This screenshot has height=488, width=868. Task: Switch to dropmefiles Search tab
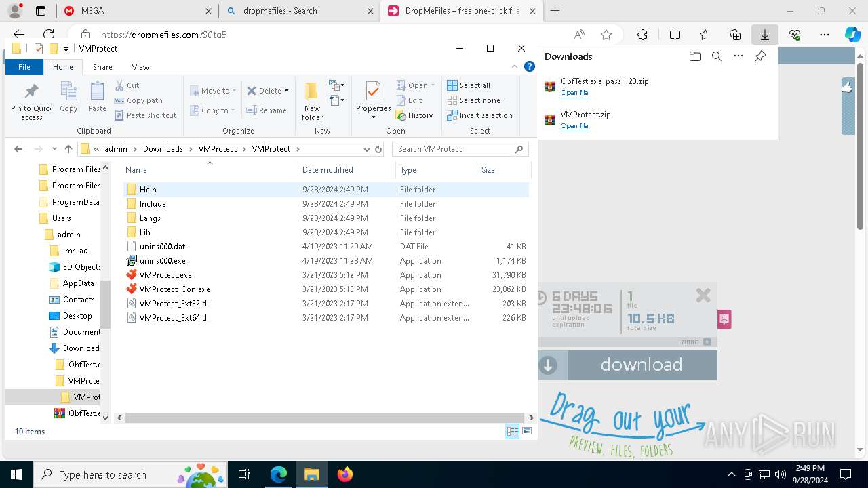[300, 11]
